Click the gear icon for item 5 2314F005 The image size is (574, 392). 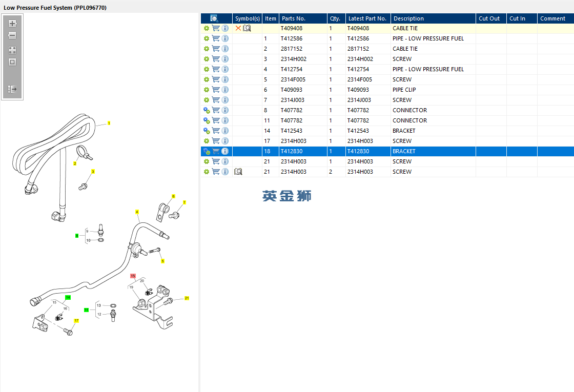[207, 79]
